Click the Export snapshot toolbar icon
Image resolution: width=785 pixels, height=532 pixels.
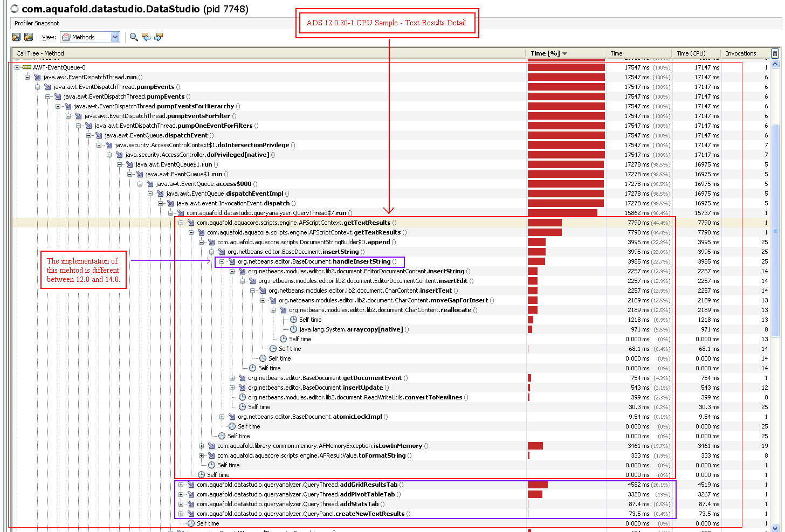(x=16, y=37)
